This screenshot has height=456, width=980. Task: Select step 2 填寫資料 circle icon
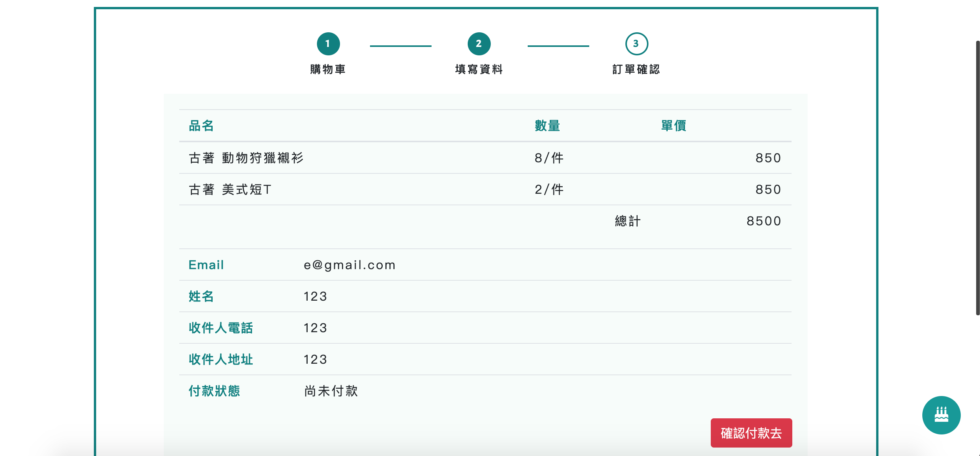pos(479,43)
